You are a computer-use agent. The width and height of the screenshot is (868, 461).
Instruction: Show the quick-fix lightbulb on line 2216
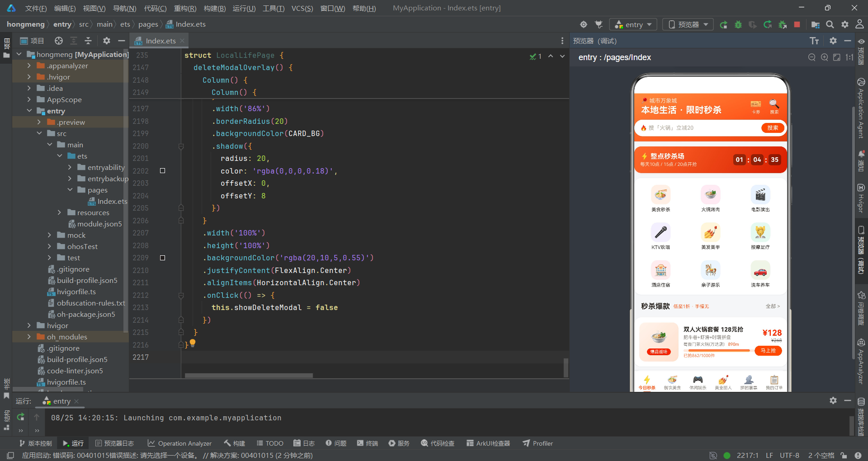tap(193, 343)
